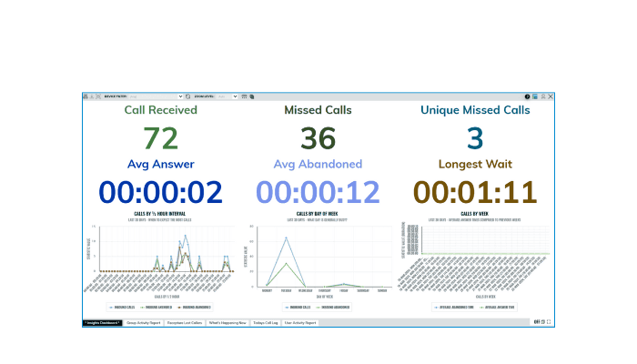Click the first icon in the top toolbar
This screenshot has width=637, height=364.
click(x=86, y=96)
